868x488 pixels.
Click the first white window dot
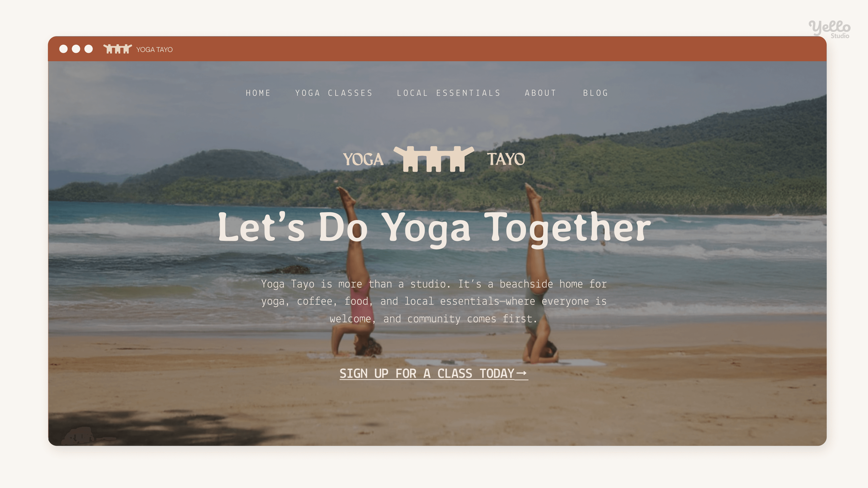point(63,49)
